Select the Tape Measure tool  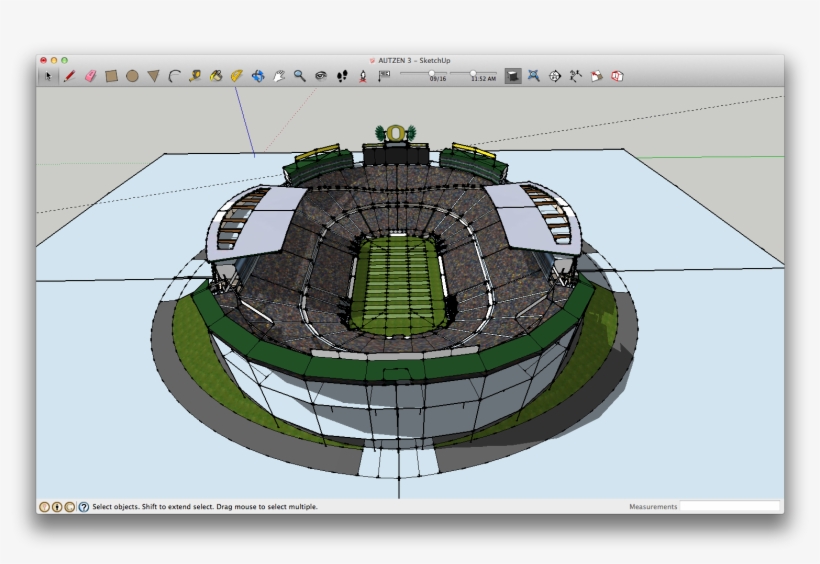tap(195, 76)
